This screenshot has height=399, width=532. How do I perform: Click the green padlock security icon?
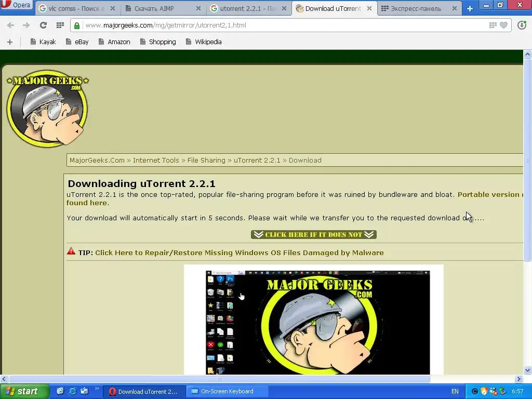tap(77, 25)
